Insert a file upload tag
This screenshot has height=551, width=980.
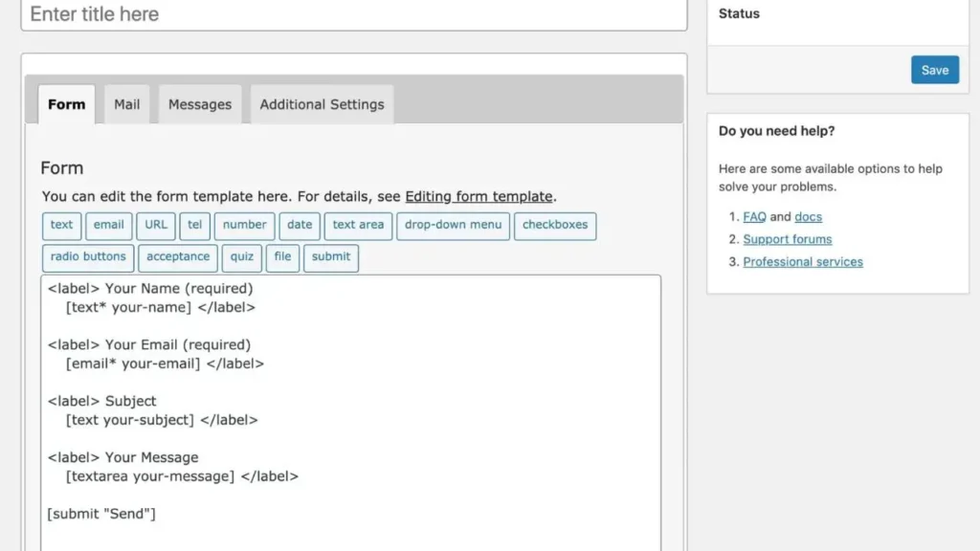(x=282, y=257)
